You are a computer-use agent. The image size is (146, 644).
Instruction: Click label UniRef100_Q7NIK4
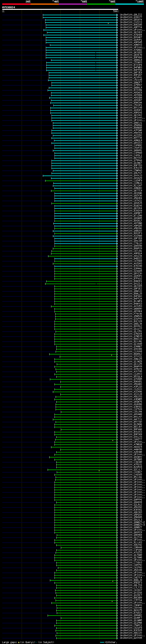(x=131, y=334)
